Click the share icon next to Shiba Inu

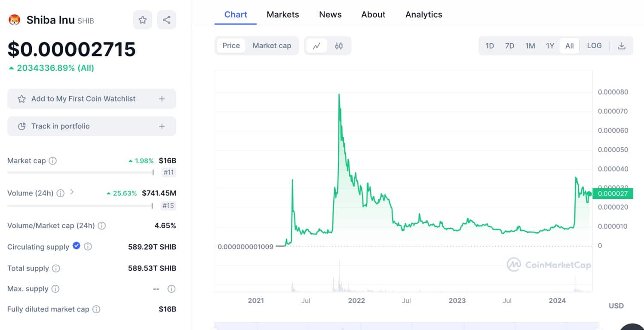coord(167,20)
